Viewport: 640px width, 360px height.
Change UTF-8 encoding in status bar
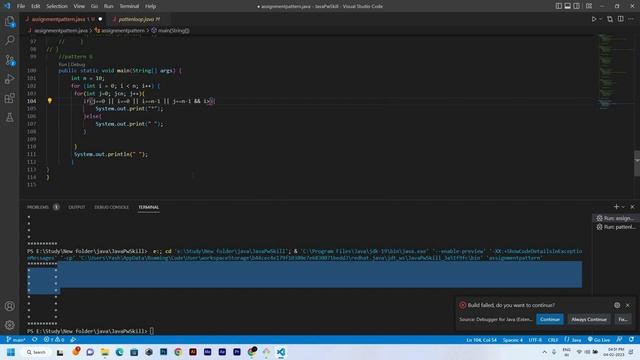coord(535,340)
